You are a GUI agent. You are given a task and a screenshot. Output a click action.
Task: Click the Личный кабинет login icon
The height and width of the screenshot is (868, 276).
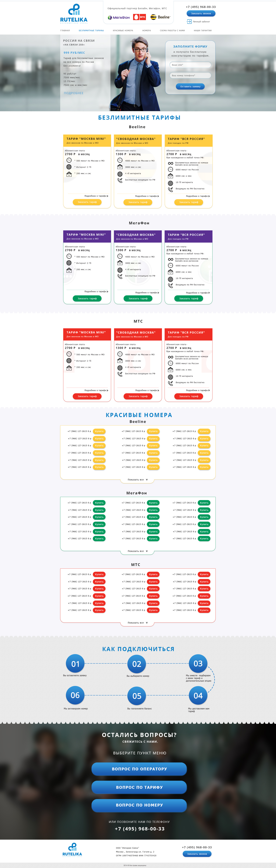click(189, 22)
